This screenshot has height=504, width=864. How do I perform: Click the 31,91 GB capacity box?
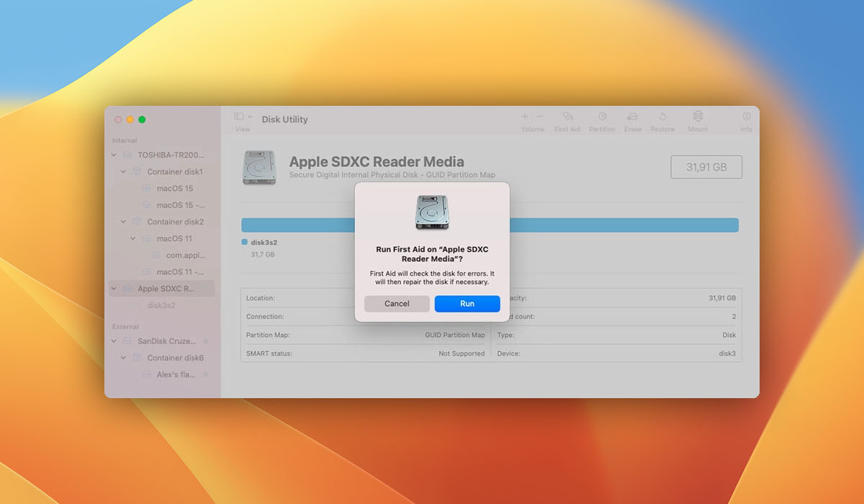pyautogui.click(x=706, y=167)
